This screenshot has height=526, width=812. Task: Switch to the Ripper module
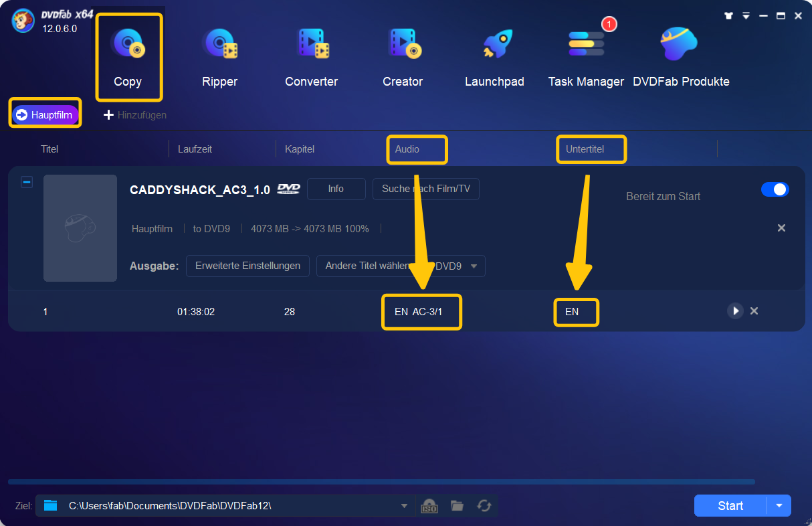pyautogui.click(x=220, y=58)
